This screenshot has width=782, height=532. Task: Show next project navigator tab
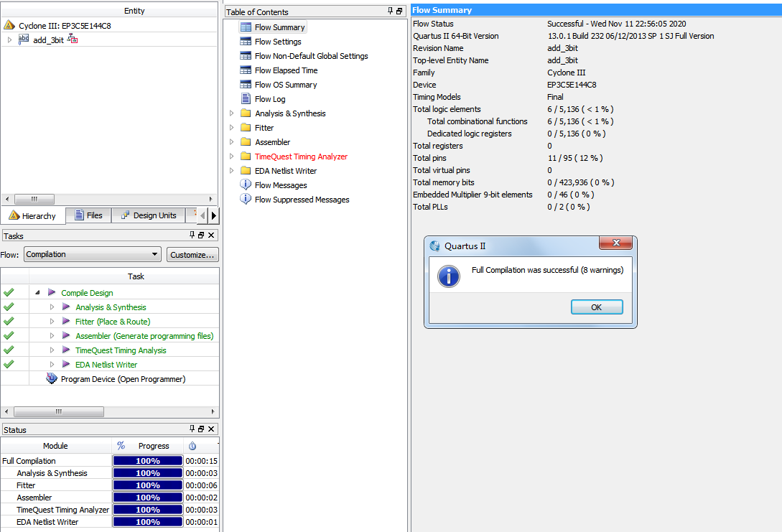click(214, 216)
